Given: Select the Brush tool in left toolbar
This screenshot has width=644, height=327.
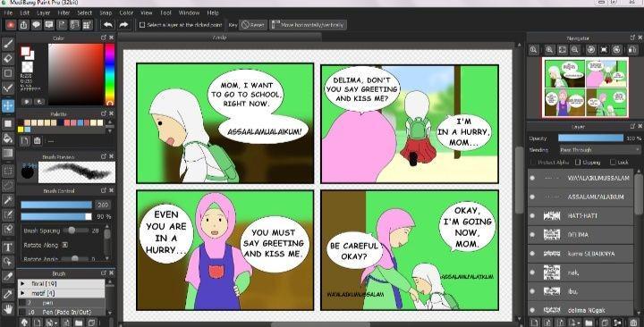Looking at the screenshot, I should click(x=8, y=45).
